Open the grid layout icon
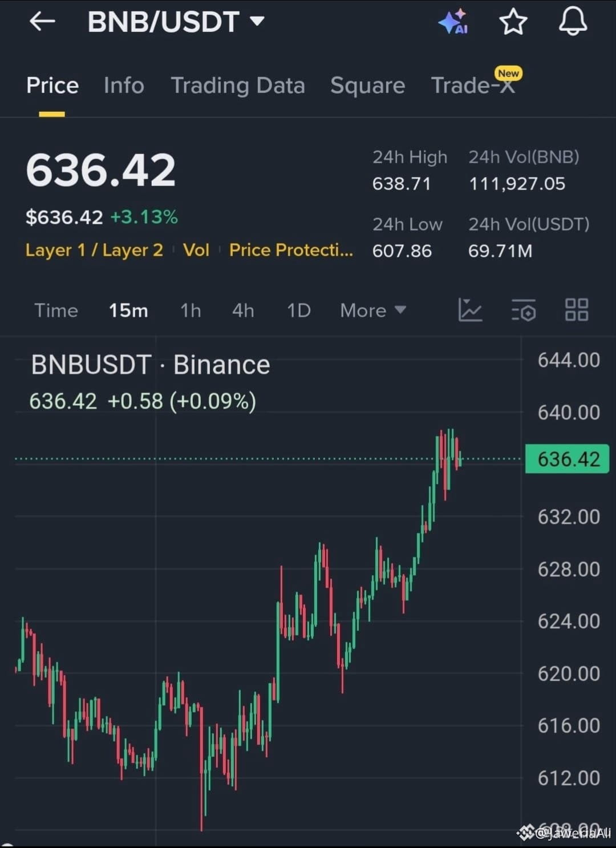 pos(576,310)
